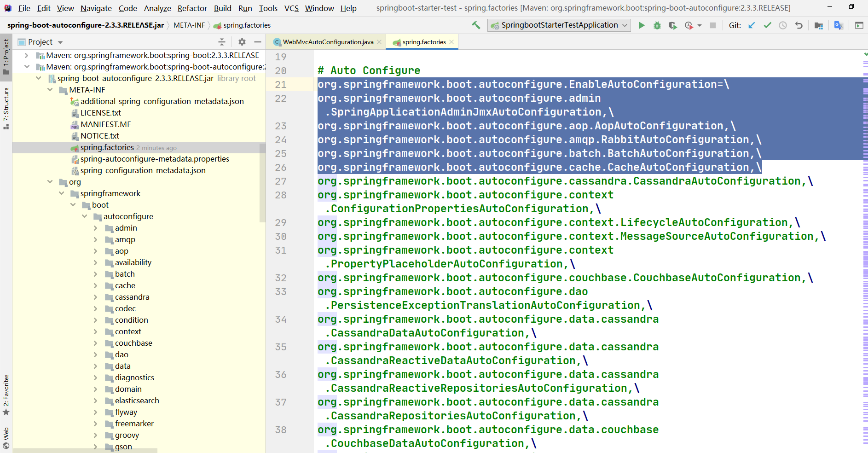Toggle the 1: Project tool window button
868x453 pixels.
click(6, 57)
